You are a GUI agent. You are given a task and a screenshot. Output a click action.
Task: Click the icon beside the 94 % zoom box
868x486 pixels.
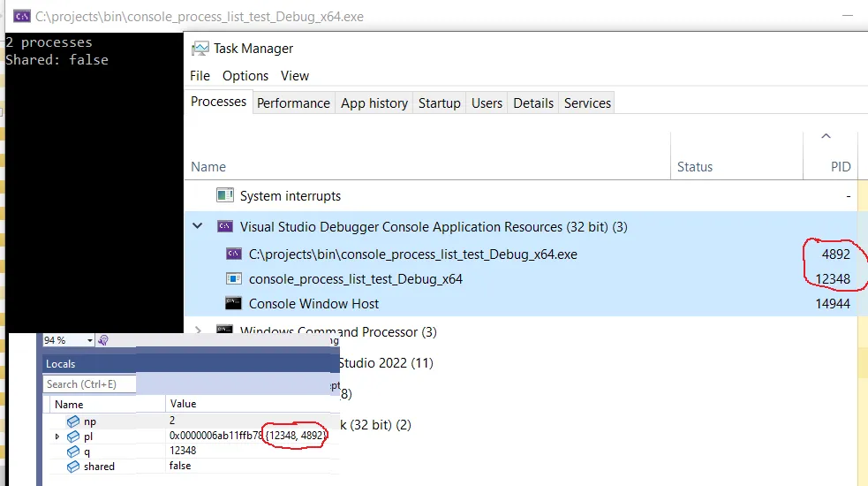(103, 340)
